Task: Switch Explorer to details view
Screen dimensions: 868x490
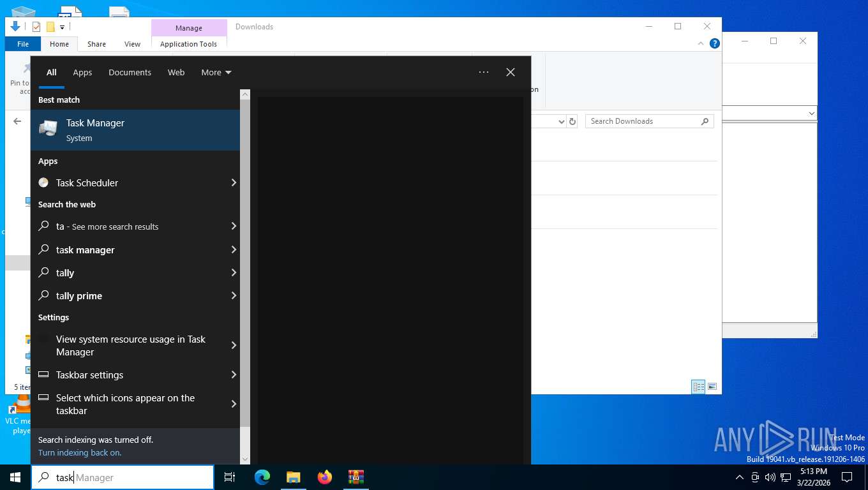Action: tap(698, 387)
